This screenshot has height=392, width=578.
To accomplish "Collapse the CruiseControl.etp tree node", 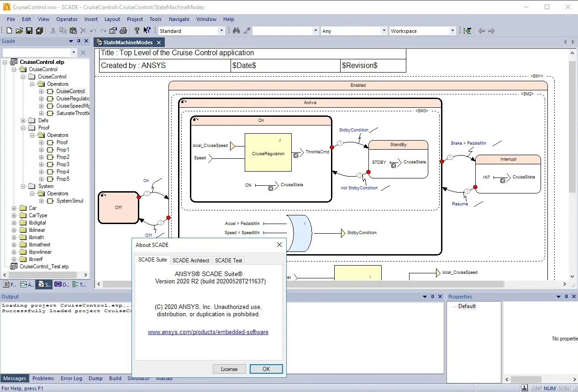I will (5, 62).
